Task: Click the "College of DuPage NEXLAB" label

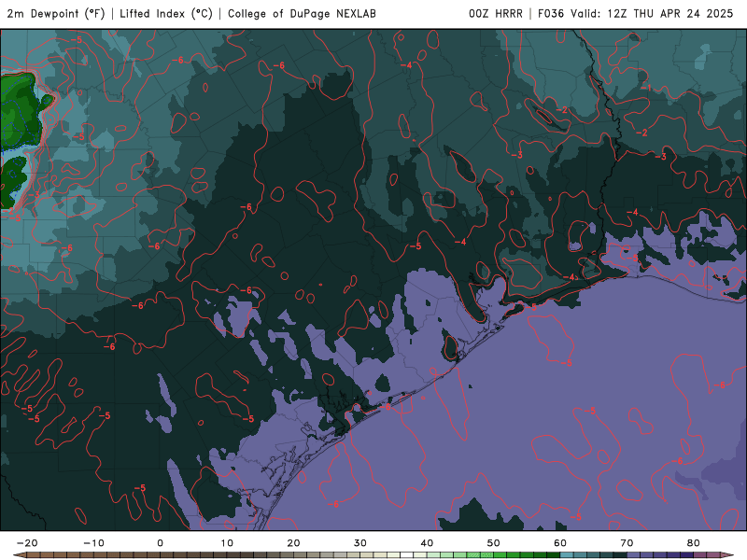Action: tap(302, 14)
